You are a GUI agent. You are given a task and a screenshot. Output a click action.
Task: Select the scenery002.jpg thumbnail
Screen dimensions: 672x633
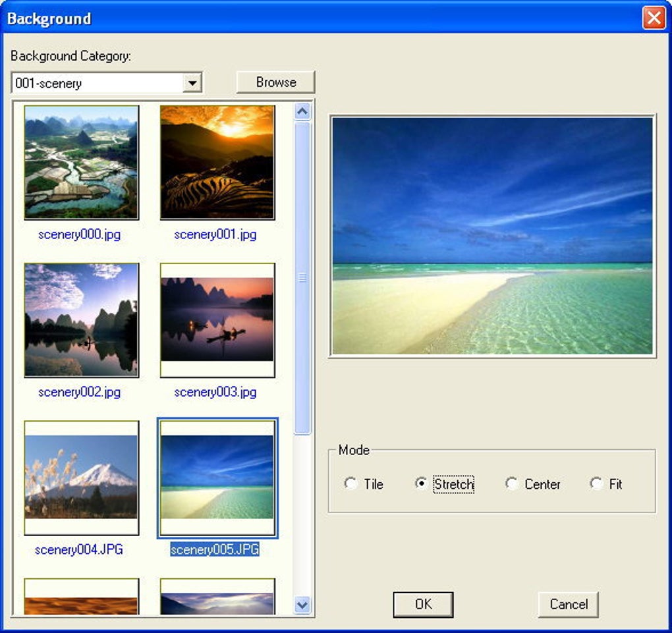82,320
